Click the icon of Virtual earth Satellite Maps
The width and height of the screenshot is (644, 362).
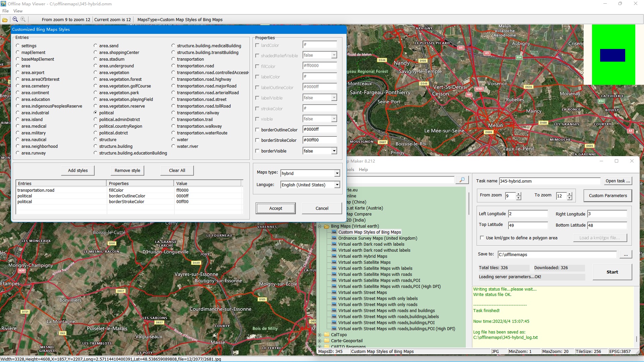coord(334,262)
